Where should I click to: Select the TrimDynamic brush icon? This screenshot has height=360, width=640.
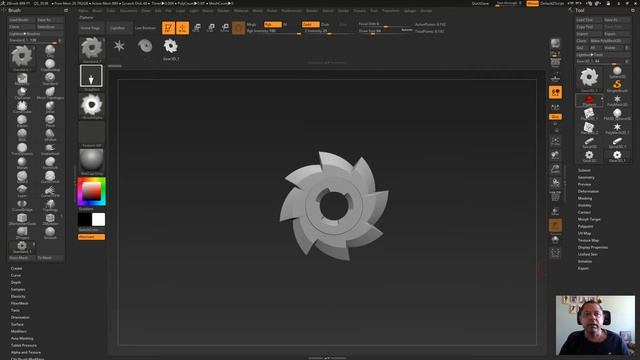22,149
